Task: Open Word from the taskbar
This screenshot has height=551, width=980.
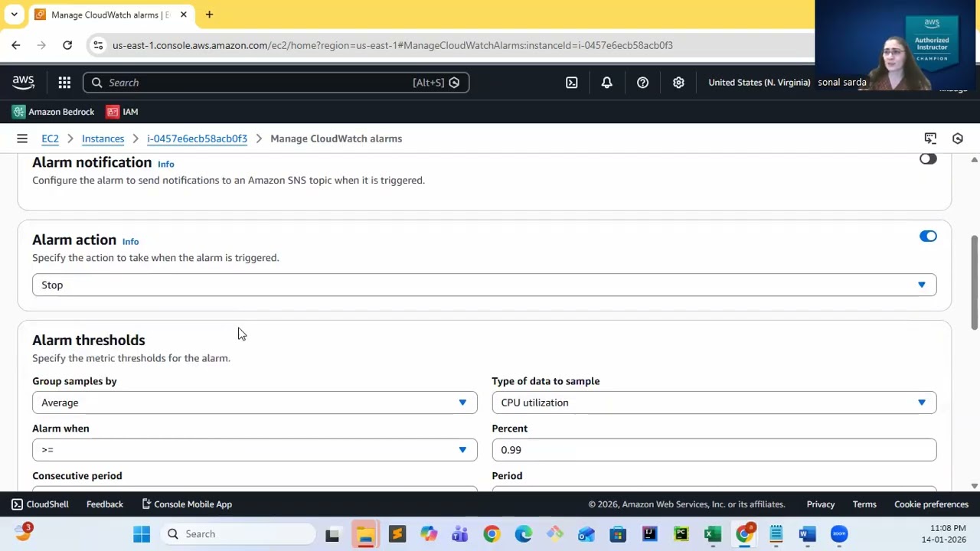Action: (807, 534)
